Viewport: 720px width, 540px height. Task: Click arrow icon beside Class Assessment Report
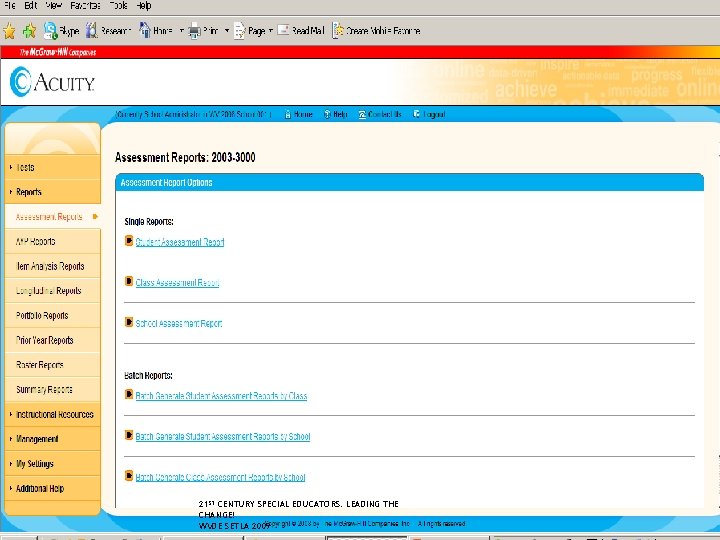(x=129, y=281)
